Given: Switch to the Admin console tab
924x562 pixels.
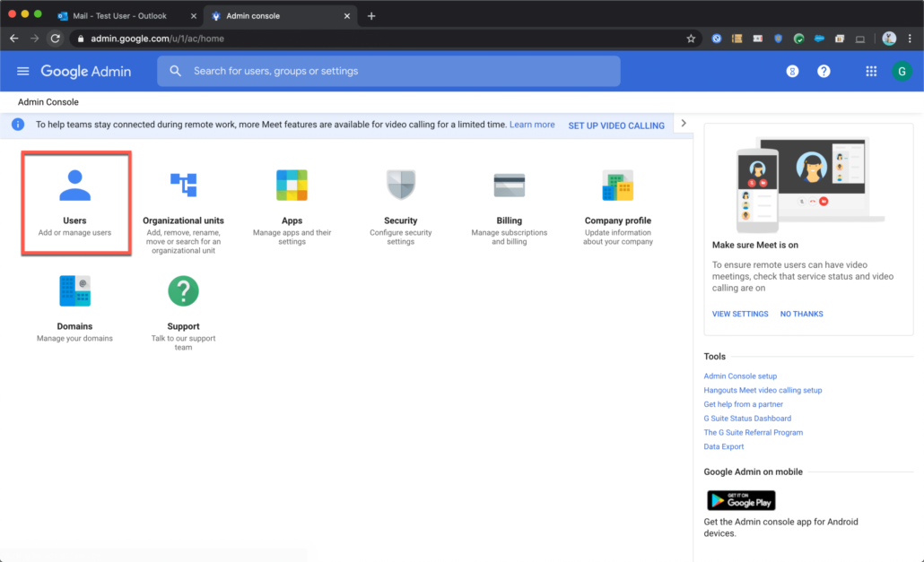Looking at the screenshot, I should pyautogui.click(x=253, y=16).
